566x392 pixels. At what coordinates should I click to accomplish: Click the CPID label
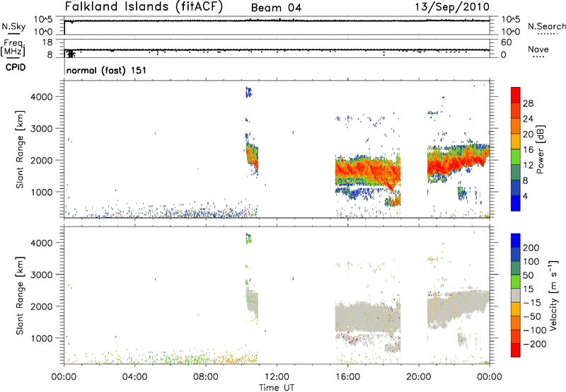click(x=16, y=67)
